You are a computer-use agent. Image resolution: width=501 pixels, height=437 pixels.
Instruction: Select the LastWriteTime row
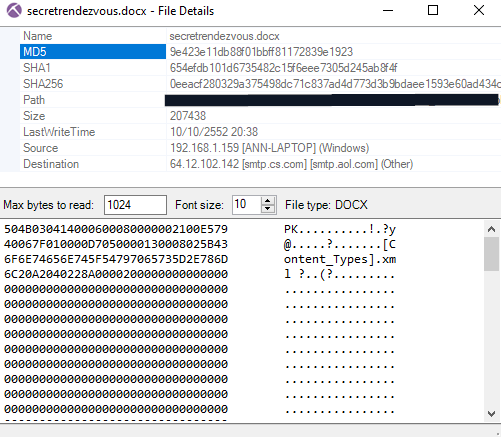click(260, 132)
